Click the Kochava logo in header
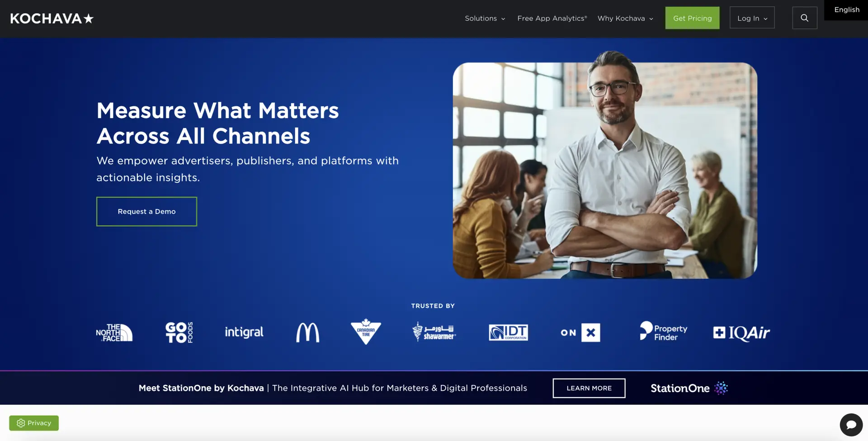868x441 pixels. pos(52,19)
